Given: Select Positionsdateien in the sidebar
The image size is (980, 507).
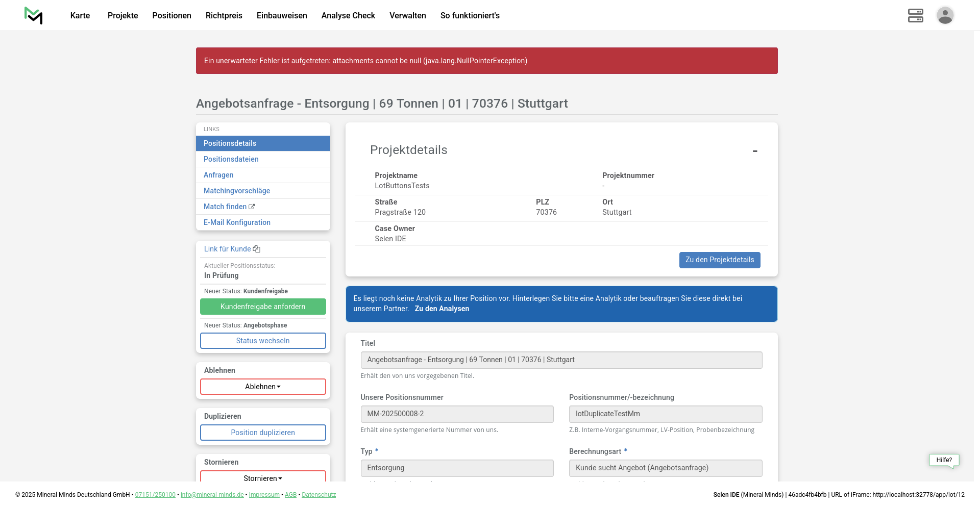Looking at the screenshot, I should (231, 159).
